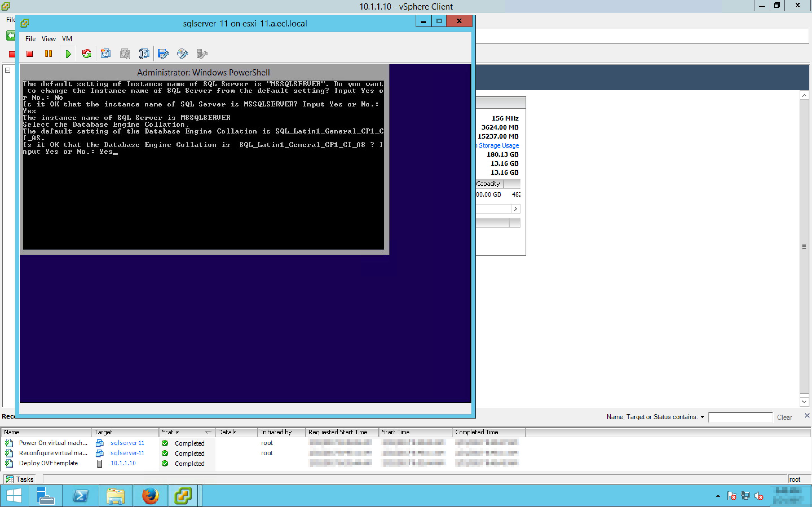The width and height of the screenshot is (812, 507).
Task: Connect a CD/DVD device icon
Action: 182,54
